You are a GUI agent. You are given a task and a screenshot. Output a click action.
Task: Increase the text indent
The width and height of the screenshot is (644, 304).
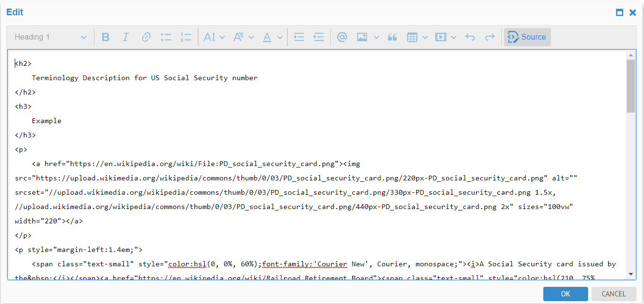coord(319,37)
